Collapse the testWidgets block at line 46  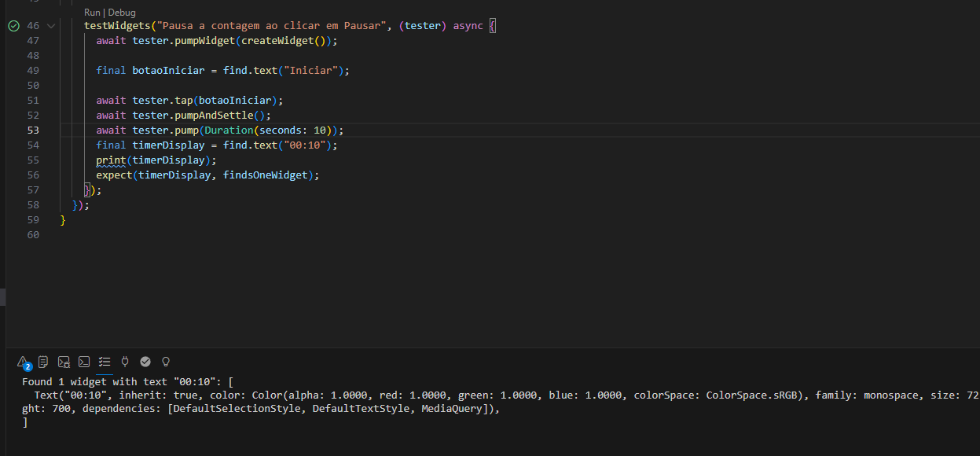click(x=51, y=26)
